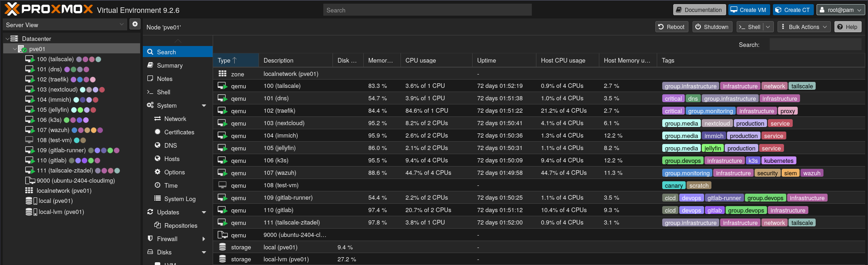The image size is (868, 265).
Task: Click '107 (wazuh)' description cell
Action: tap(295, 173)
